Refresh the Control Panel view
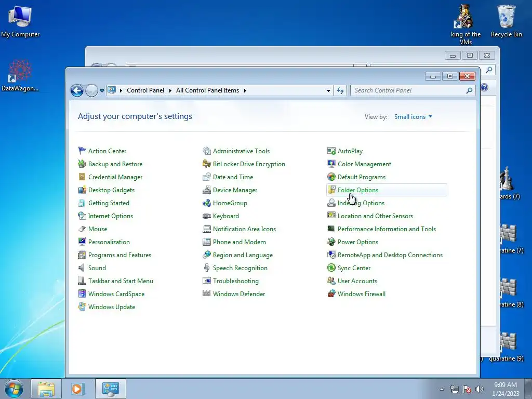 tap(340, 90)
